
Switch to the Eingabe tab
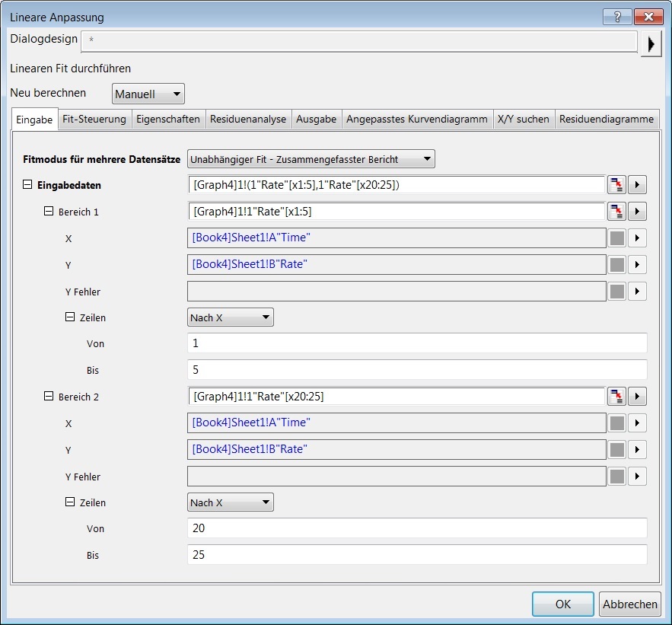pos(34,120)
